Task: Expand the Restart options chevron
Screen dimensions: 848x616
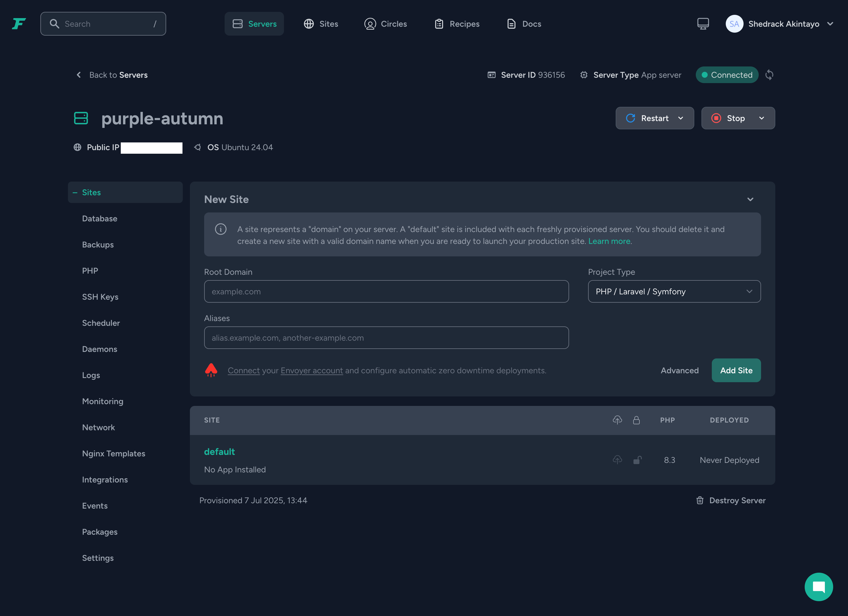Action: pyautogui.click(x=680, y=118)
